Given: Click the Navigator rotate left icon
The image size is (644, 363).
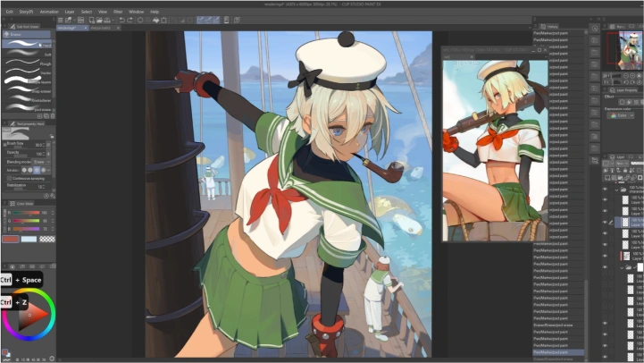Looking at the screenshot, I should point(625,82).
